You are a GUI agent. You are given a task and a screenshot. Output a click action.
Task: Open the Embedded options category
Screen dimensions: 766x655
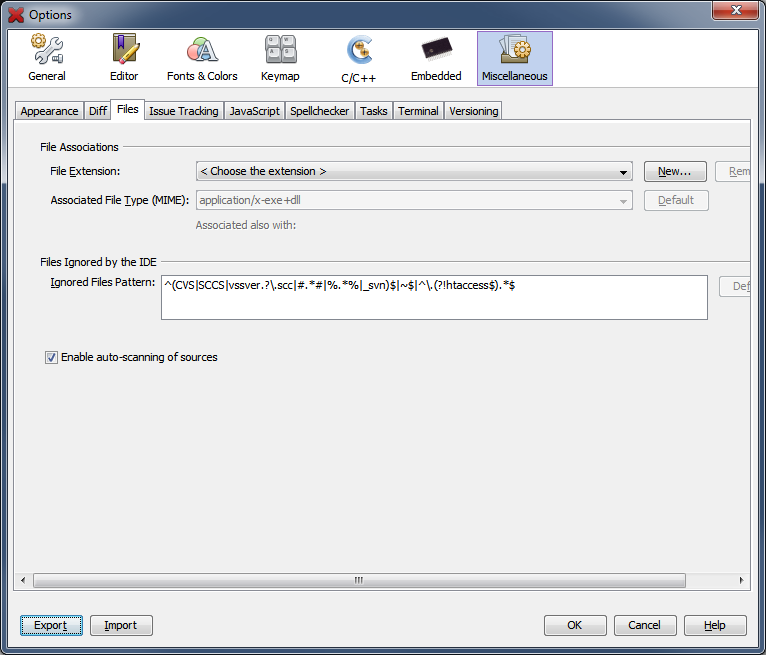[x=436, y=58]
